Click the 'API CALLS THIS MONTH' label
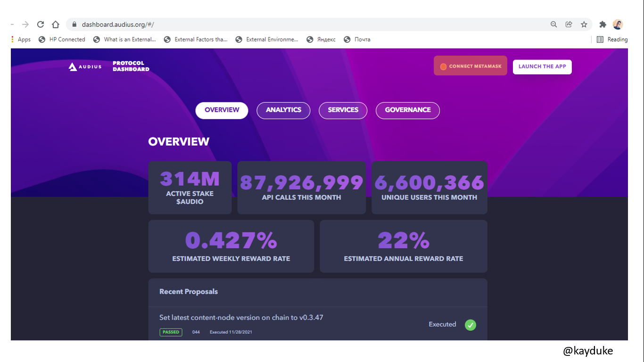The image size is (644, 362). click(x=302, y=197)
